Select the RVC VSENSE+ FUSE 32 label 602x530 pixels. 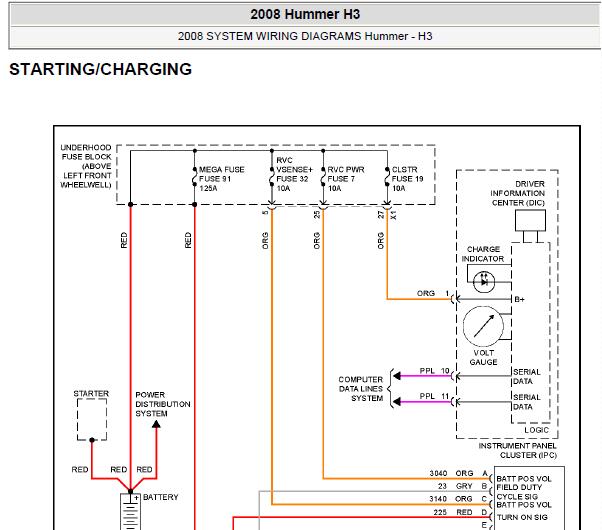(x=294, y=174)
